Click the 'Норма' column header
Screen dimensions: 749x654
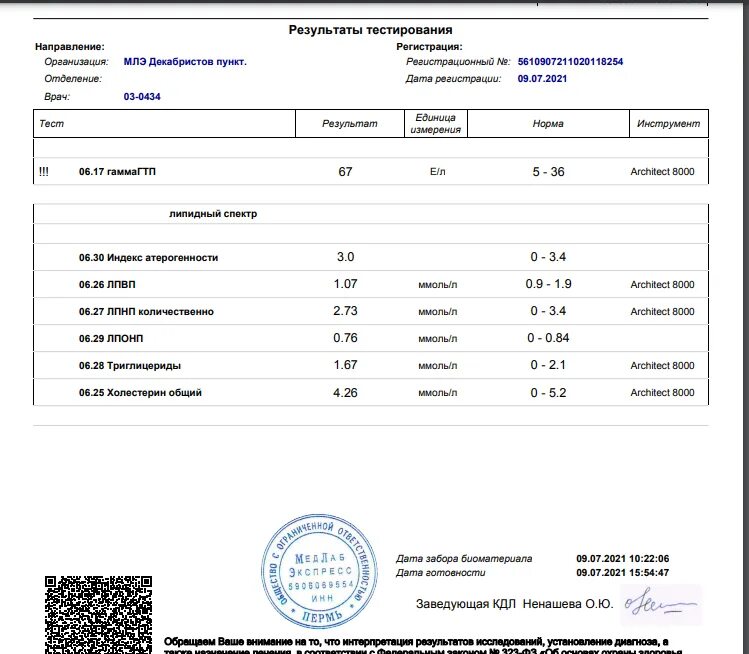click(x=548, y=124)
